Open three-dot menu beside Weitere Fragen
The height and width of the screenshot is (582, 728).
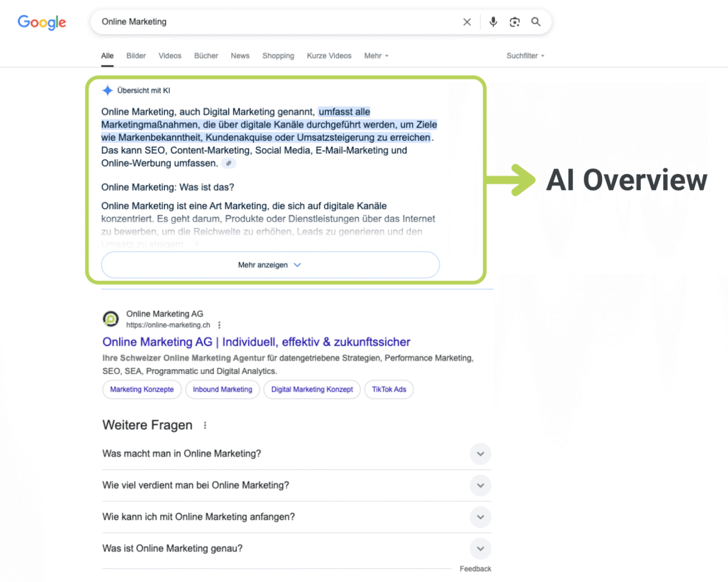(205, 426)
